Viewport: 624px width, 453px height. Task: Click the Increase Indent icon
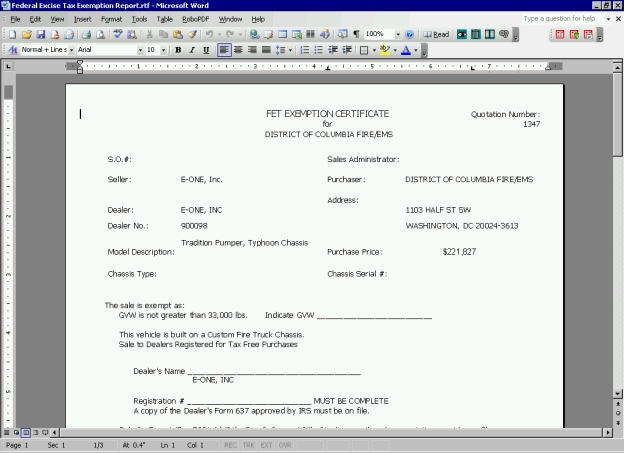347,50
